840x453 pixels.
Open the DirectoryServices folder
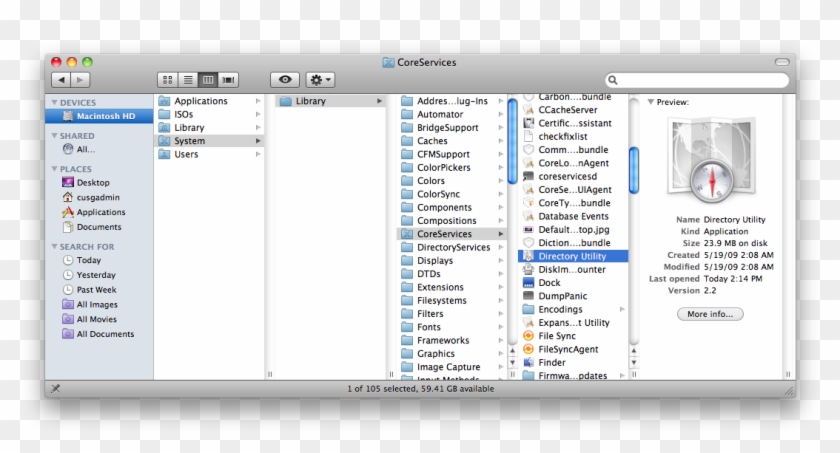click(452, 247)
